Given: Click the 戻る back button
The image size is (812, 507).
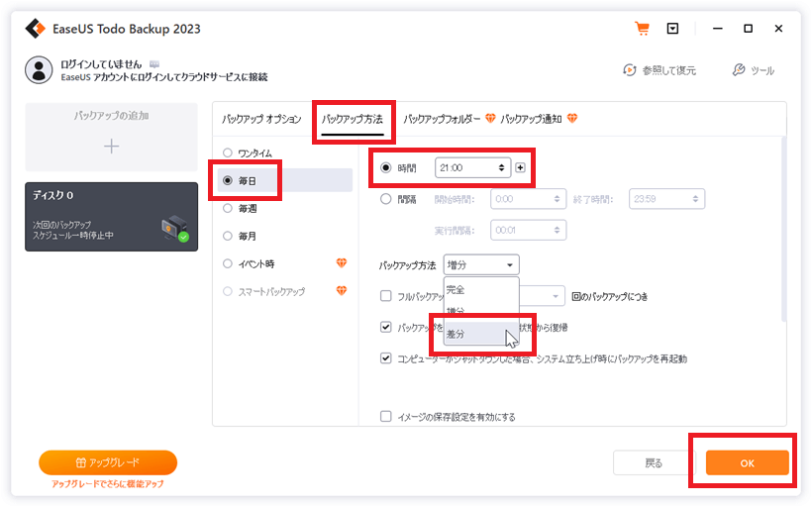Looking at the screenshot, I should coord(654,462).
